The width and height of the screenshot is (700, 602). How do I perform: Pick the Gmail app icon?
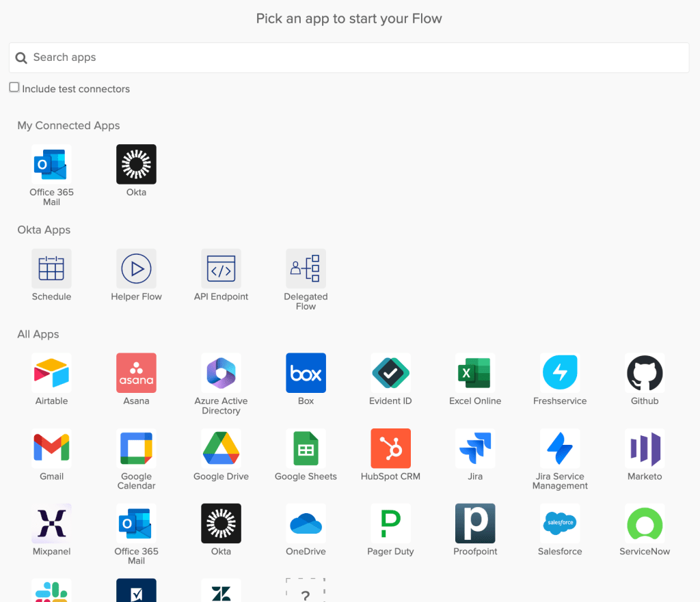point(51,448)
